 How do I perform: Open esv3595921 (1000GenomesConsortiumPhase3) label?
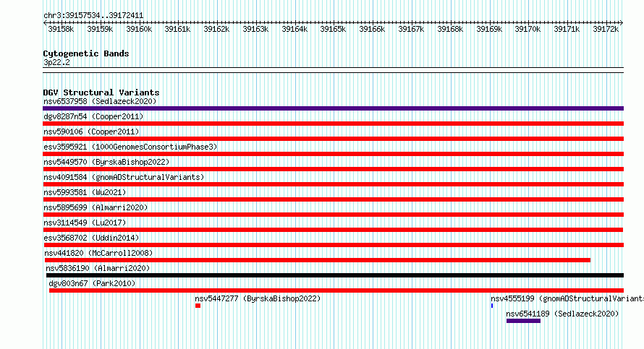(x=130, y=147)
